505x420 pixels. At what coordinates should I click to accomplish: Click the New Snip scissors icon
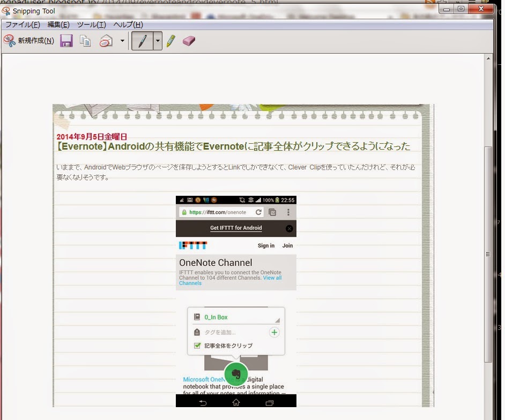click(9, 41)
